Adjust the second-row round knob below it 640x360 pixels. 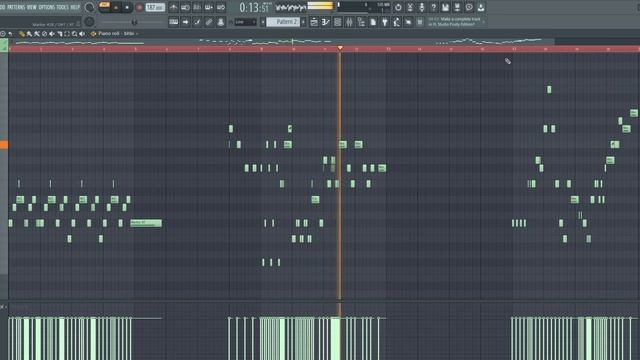click(89, 22)
